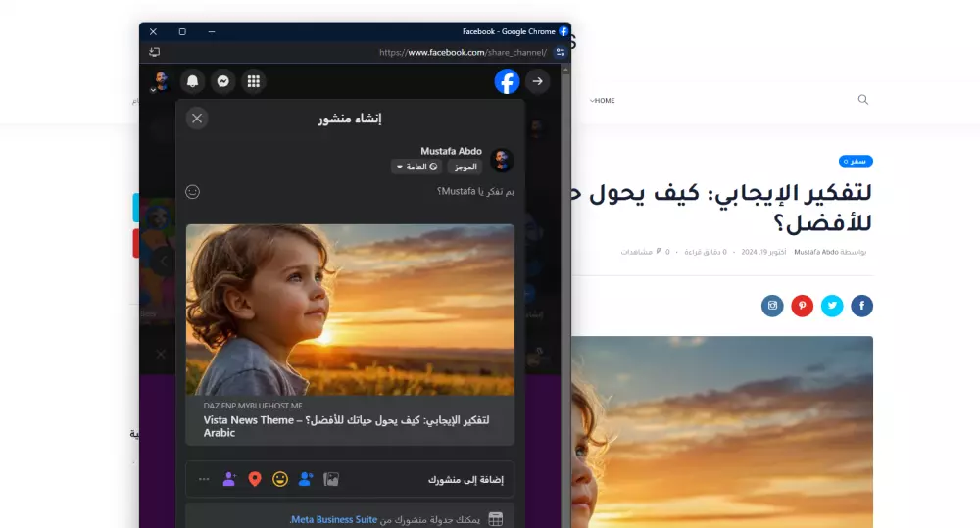Close the create post dialog

pos(197,119)
